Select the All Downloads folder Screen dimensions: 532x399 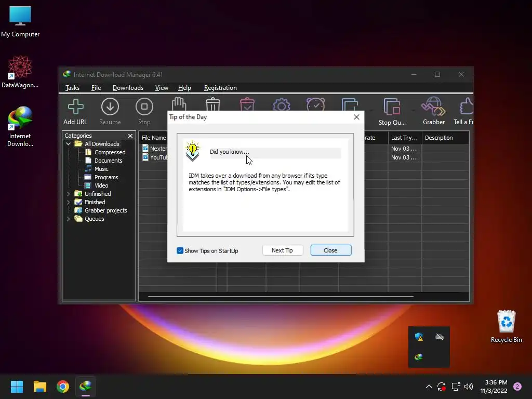coord(97,144)
